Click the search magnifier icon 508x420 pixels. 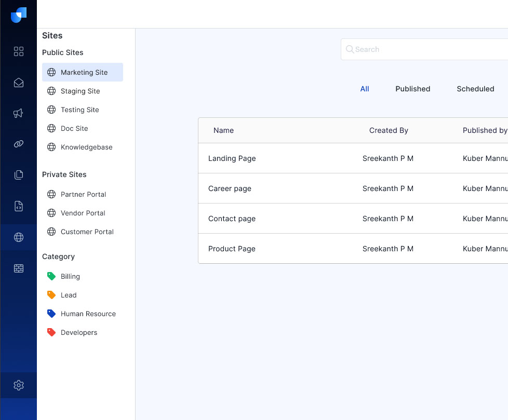coord(350,49)
